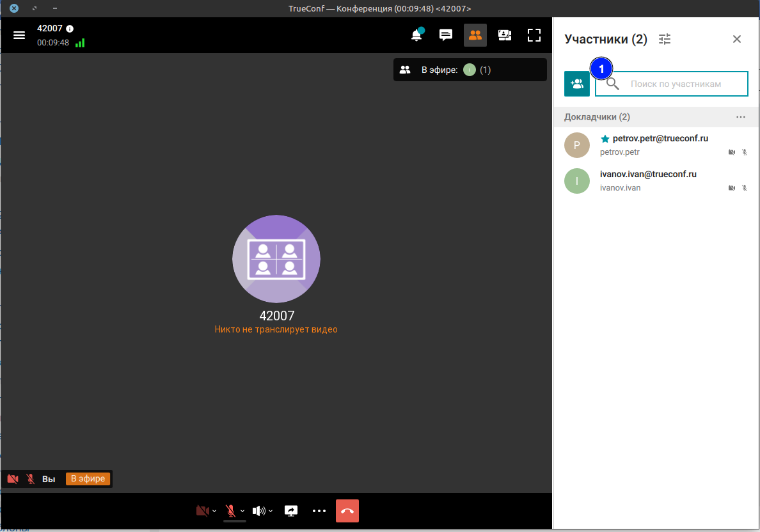760x532 pixels.
Task: Switch to fullscreen mode
Action: (x=534, y=35)
